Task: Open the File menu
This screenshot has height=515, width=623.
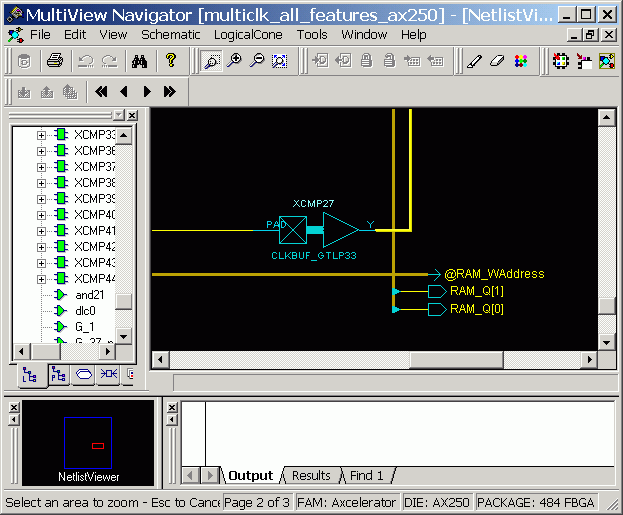Action: click(40, 35)
